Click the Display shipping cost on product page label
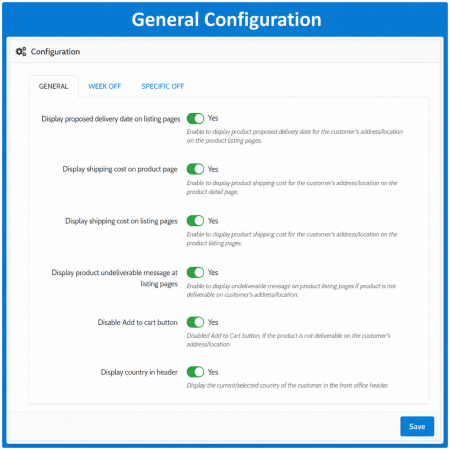This screenshot has height=450, width=450. click(x=120, y=169)
